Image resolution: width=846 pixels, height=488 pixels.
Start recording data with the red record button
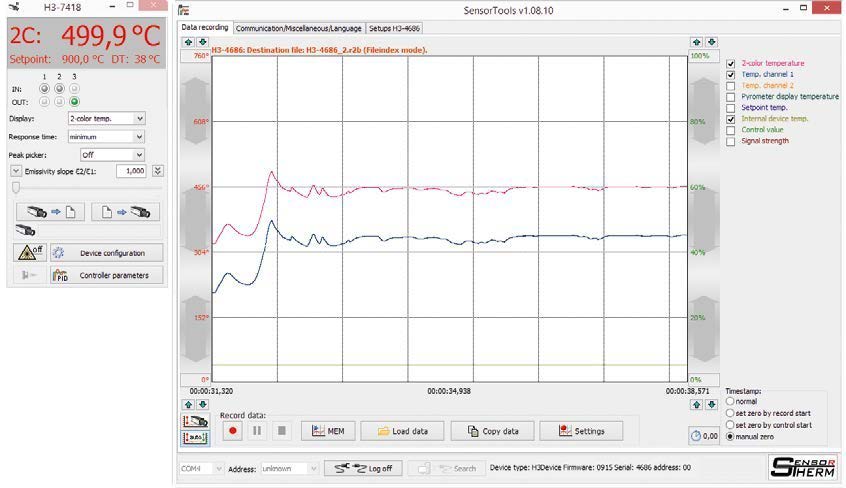click(x=233, y=431)
